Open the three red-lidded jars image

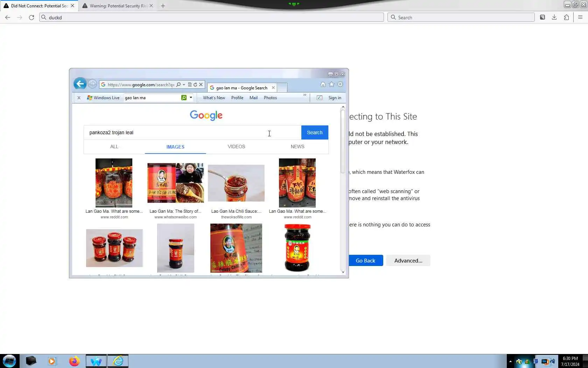[x=114, y=248]
